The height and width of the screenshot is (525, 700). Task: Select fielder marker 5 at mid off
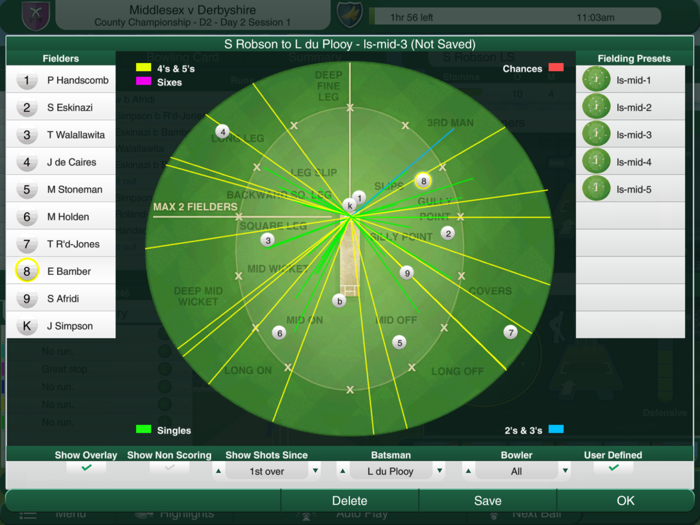[399, 342]
